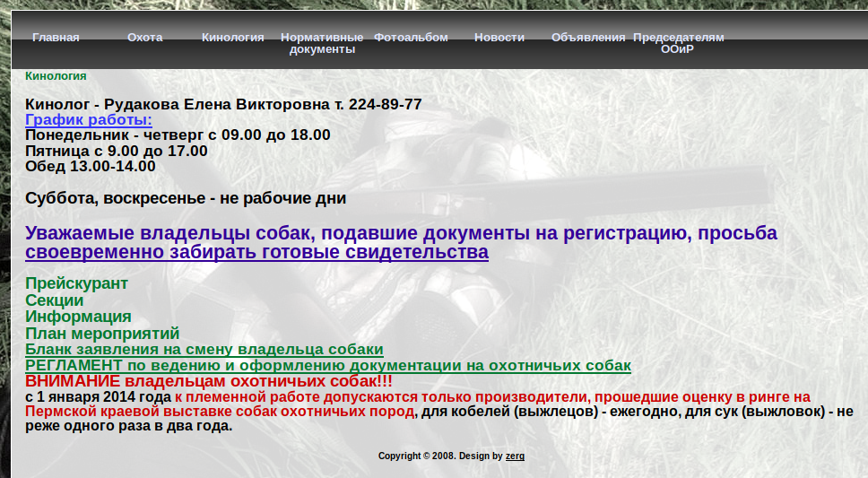Viewport: 868px width, 478px height.
Task: Open the Главная menu item
Action: coord(56,38)
